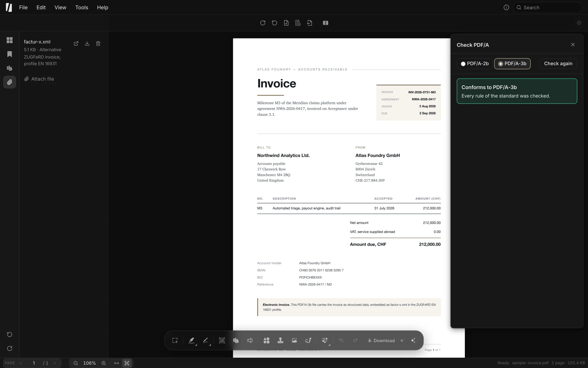Open the thumbnails grid panel
588x368 pixels.
coord(10,40)
